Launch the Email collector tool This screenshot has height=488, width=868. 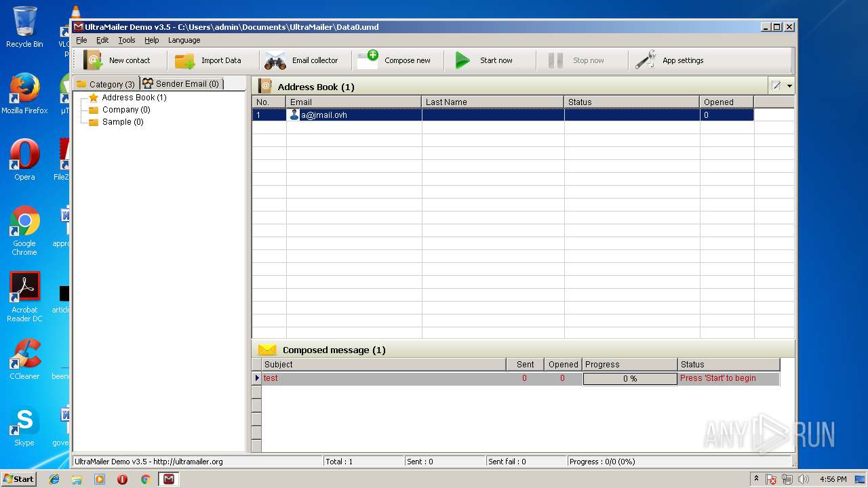(301, 60)
